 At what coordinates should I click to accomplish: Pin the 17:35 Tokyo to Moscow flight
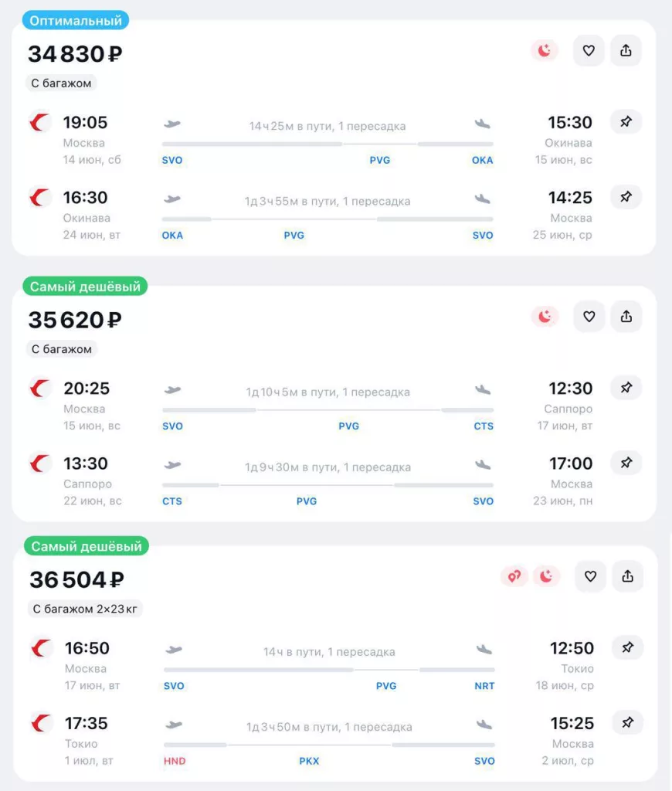click(x=627, y=722)
